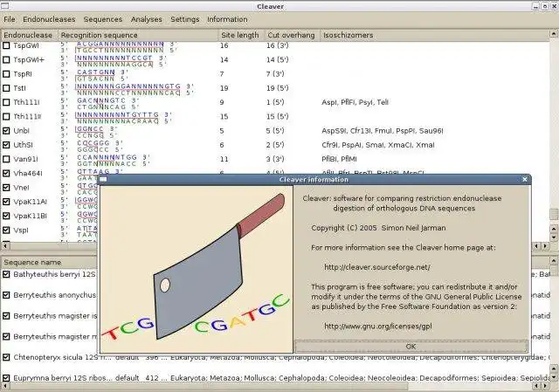Open the Endonucleases menu
The width and height of the screenshot is (559, 392).
[49, 19]
